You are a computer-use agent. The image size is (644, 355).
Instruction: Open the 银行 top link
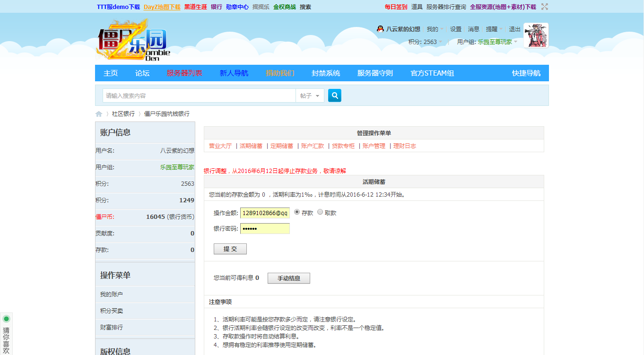[217, 7]
